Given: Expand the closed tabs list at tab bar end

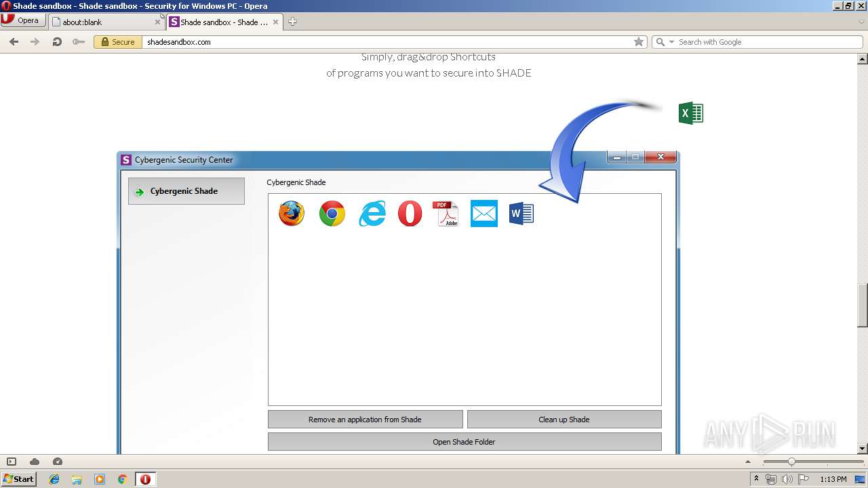Looking at the screenshot, I should click(x=861, y=22).
